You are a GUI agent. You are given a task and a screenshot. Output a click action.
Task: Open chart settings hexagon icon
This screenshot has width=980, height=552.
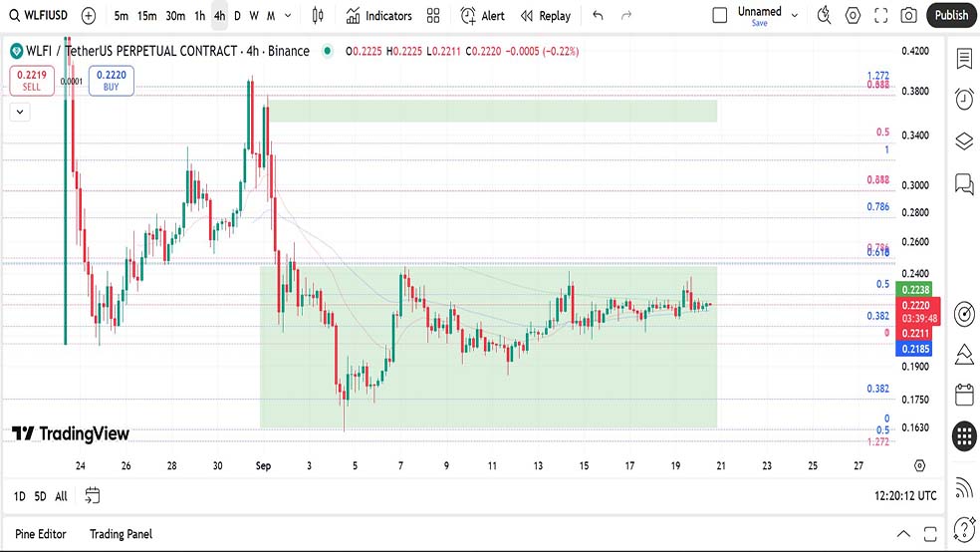(x=854, y=16)
